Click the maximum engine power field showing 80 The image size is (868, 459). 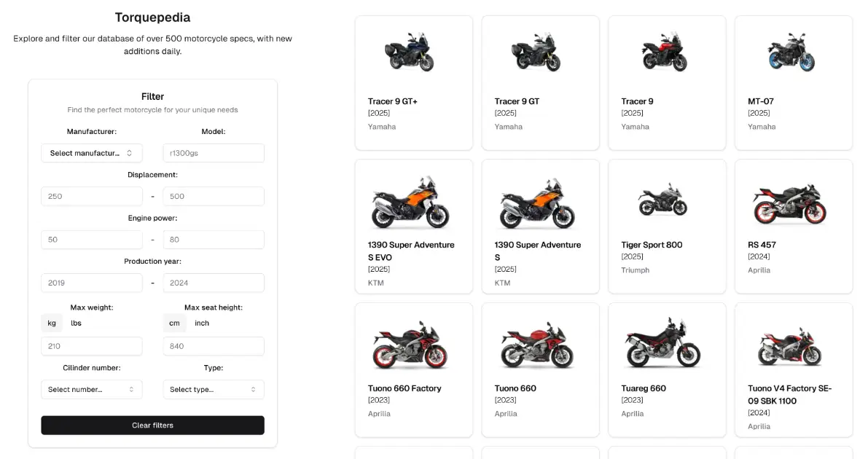coord(213,239)
